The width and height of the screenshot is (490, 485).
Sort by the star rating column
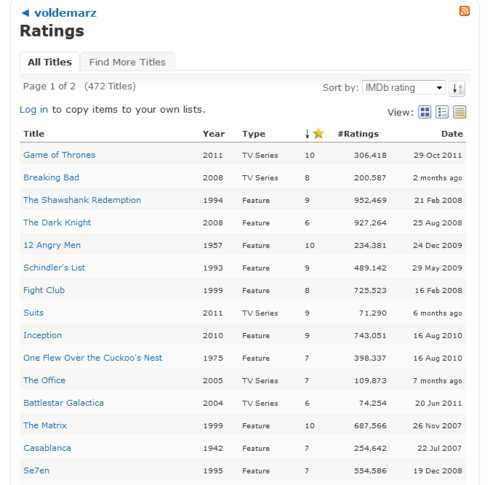click(315, 134)
